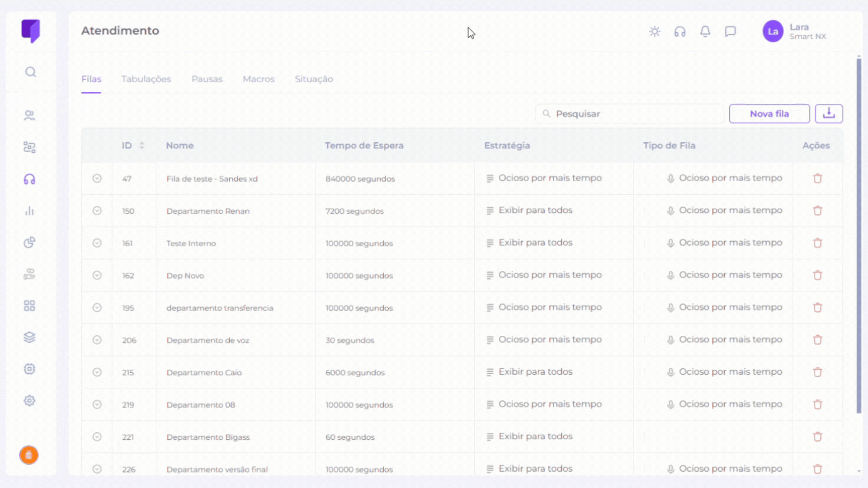Click the '6000 segundos' cell
868x488 pixels.
[355, 373]
